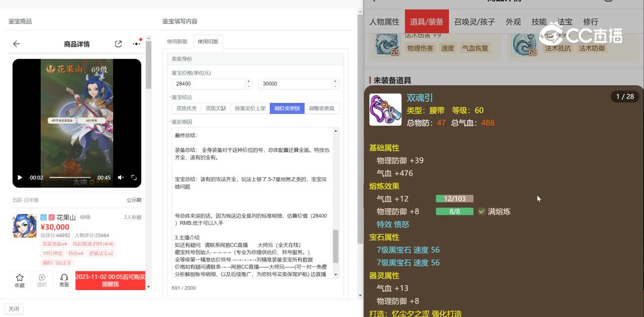This screenshot has width=644, height=317.
Task: Click the 双蓝装备x4 tag
Action: 54,244
